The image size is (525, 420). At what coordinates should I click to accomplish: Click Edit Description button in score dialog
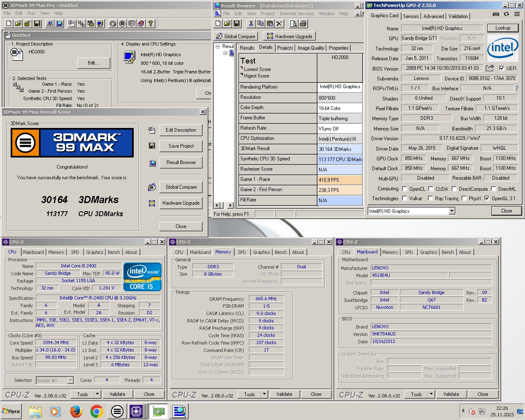[x=181, y=130]
